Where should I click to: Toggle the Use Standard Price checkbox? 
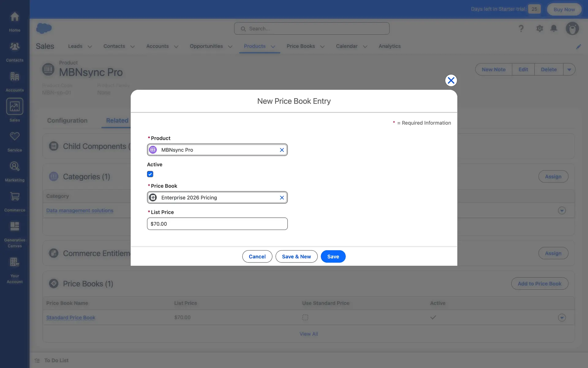305,317
